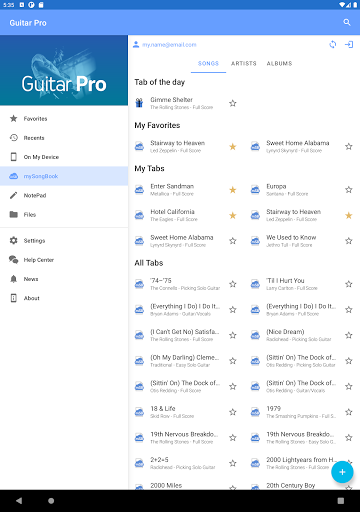
Task: Open Recents in the sidebar
Action: coord(64,138)
